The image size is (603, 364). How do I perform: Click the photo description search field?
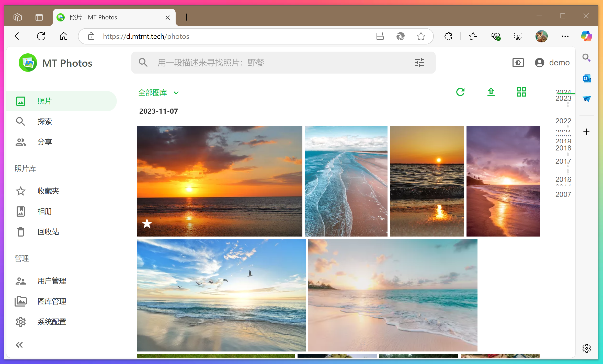point(256,63)
